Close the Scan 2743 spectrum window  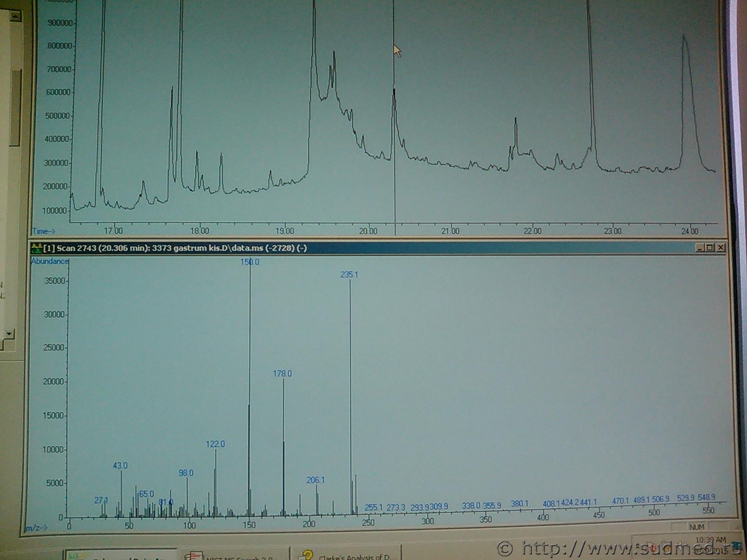(720, 248)
